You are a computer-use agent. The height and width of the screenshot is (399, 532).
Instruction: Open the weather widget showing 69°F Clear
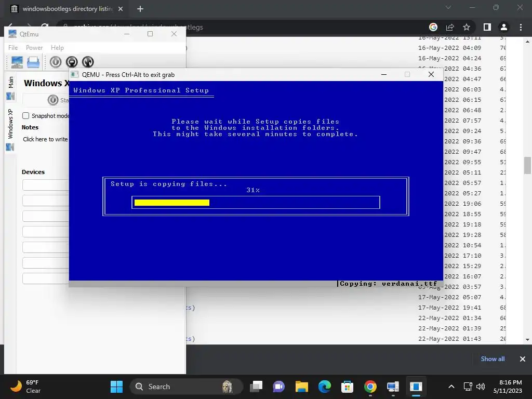coord(25,387)
